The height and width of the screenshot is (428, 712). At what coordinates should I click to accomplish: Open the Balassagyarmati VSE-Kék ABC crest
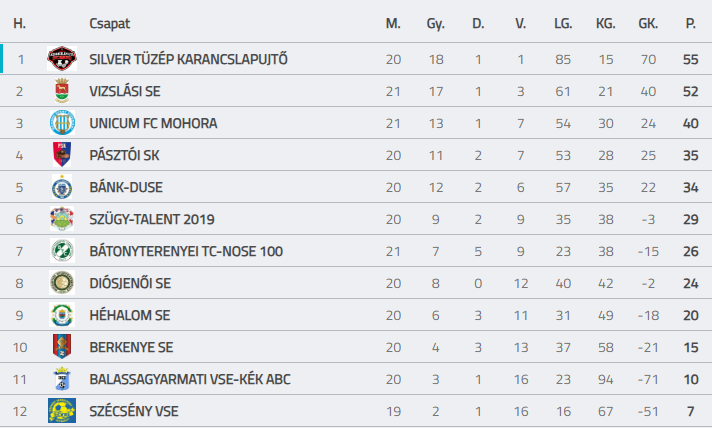point(62,379)
